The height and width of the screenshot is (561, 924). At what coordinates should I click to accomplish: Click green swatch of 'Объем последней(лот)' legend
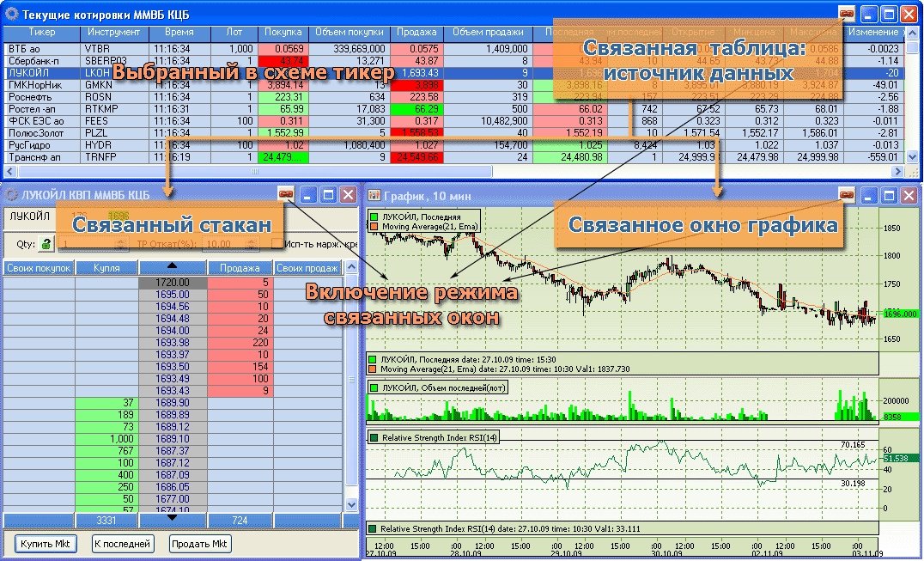click(374, 387)
